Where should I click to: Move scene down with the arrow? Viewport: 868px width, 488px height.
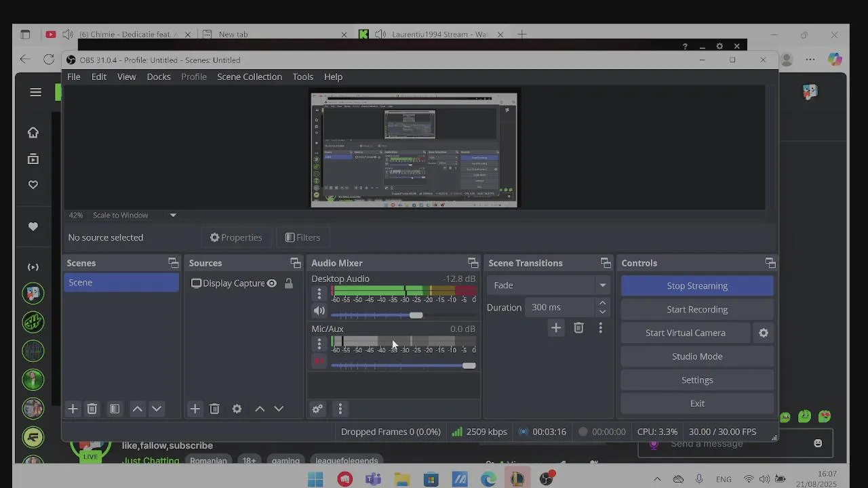click(x=157, y=409)
